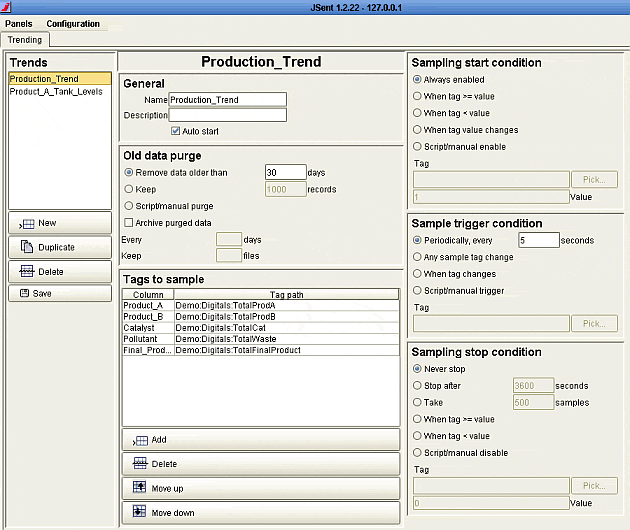The width and height of the screenshot is (630, 530).
Task: Select Take samples stop option
Action: click(x=417, y=402)
